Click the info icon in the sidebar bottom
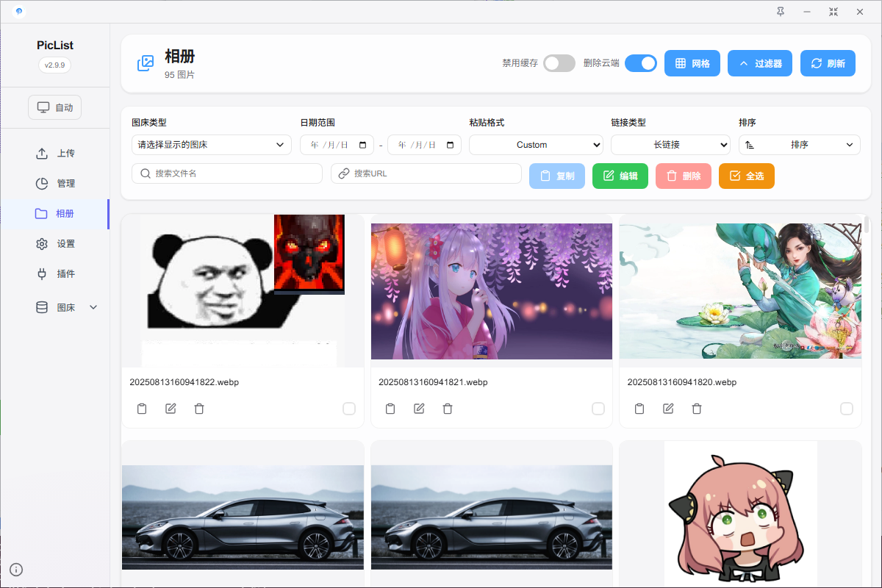 coord(16,569)
